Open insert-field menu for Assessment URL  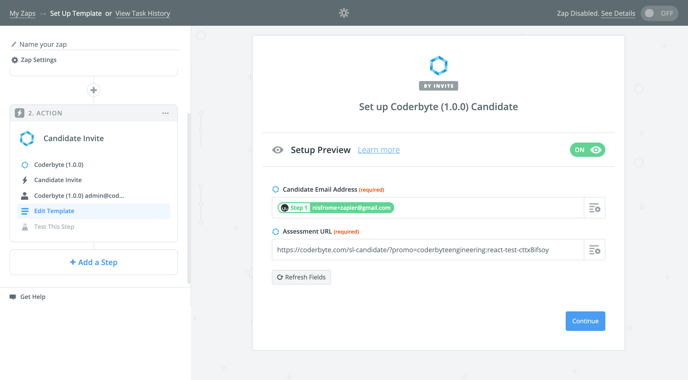(x=595, y=250)
